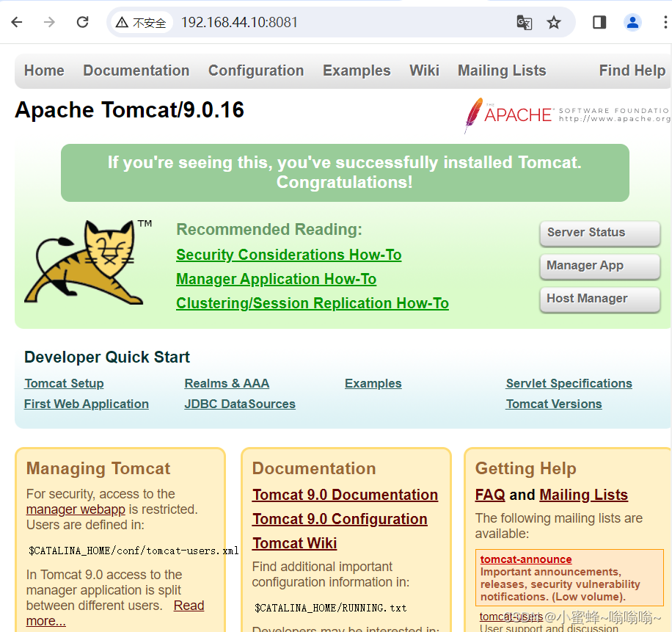This screenshot has width=672, height=632.
Task: Open the Chrome side panel icon
Action: (x=599, y=22)
